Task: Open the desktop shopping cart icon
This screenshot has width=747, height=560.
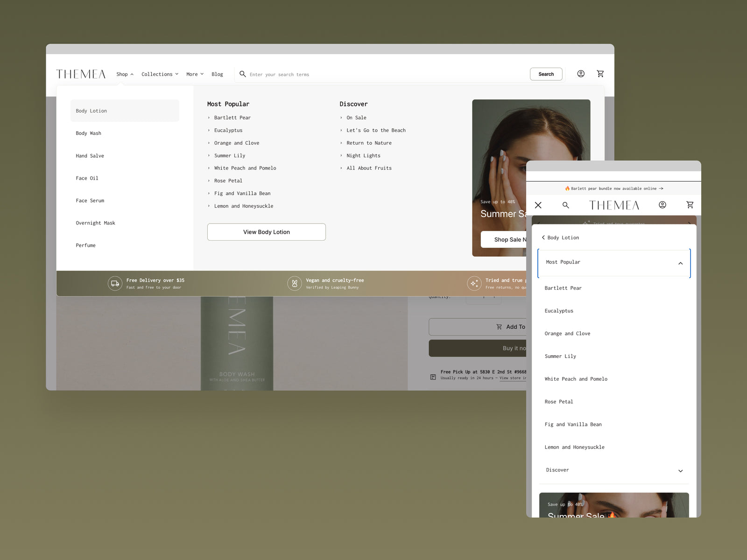Action: click(x=600, y=74)
